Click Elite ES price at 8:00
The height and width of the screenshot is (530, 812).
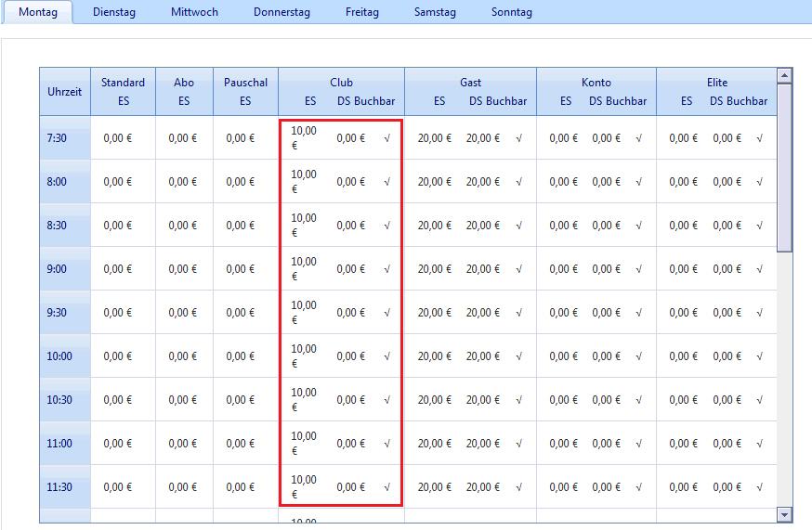point(683,182)
